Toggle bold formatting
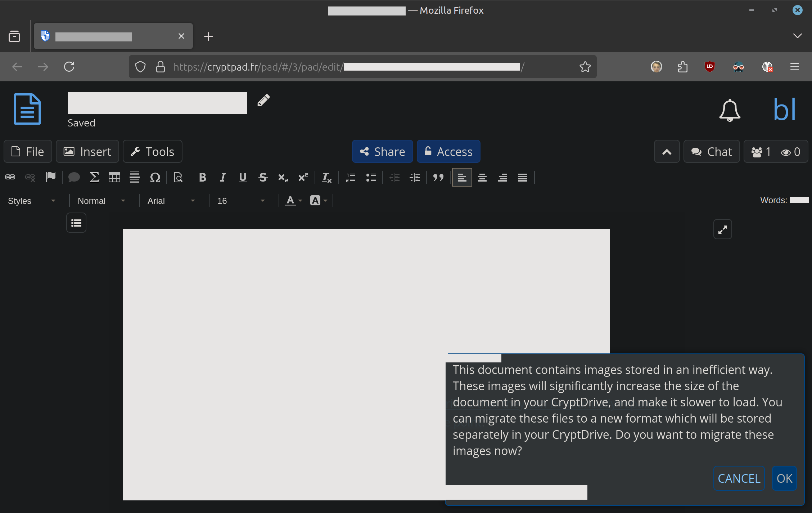This screenshot has height=513, width=812. tap(203, 177)
